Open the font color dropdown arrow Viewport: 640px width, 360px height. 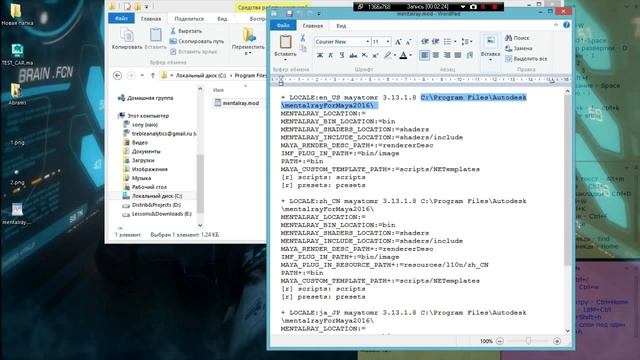point(411,55)
